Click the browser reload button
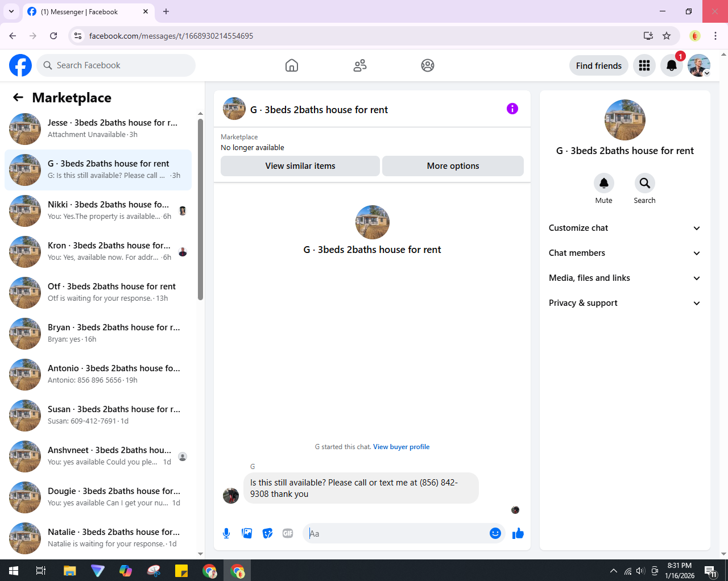 53,36
